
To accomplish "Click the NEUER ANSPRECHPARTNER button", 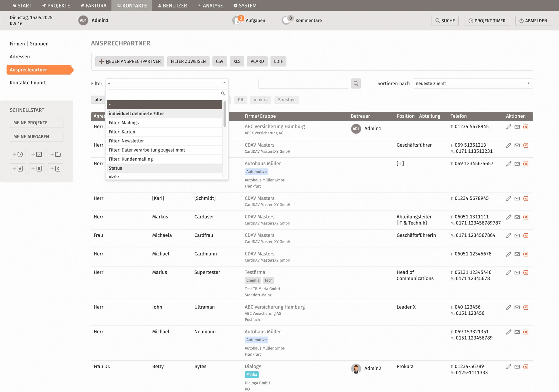I will 130,61.
